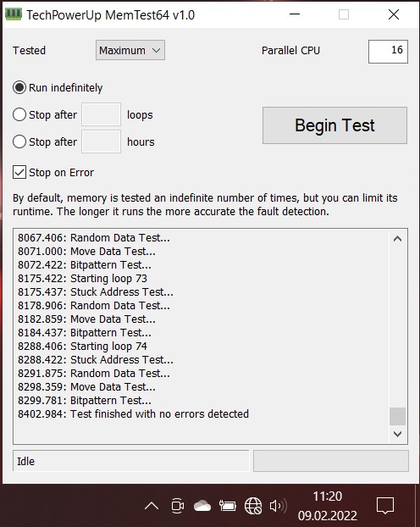Click log line '8071.000: Move Data Test...'
The height and width of the screenshot is (527, 420).
pyautogui.click(x=86, y=251)
